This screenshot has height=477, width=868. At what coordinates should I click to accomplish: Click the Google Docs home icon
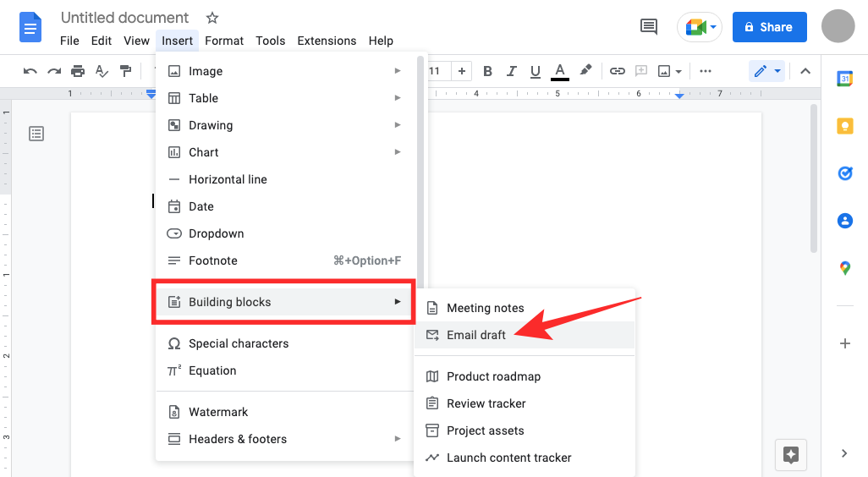click(30, 27)
